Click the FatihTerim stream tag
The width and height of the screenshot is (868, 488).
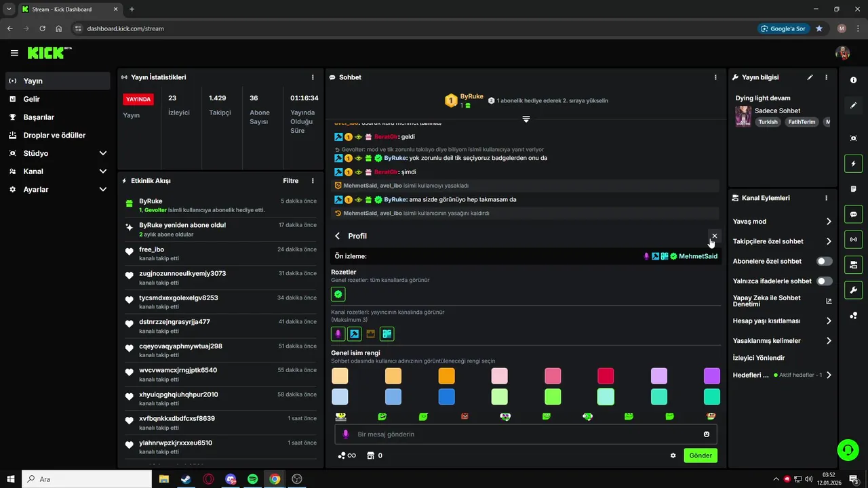[802, 122]
